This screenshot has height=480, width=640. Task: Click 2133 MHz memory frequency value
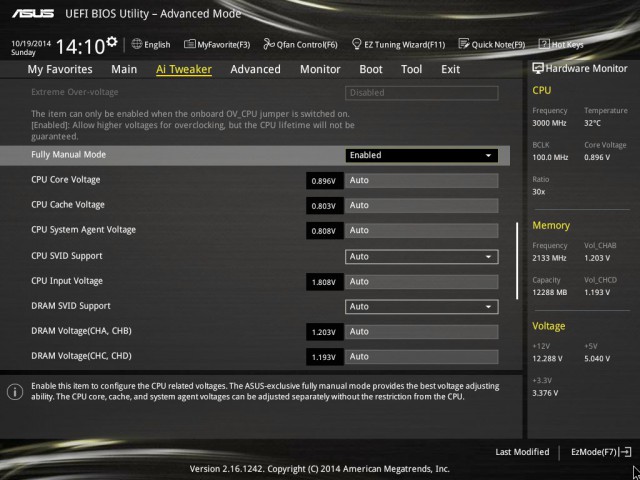click(549, 258)
